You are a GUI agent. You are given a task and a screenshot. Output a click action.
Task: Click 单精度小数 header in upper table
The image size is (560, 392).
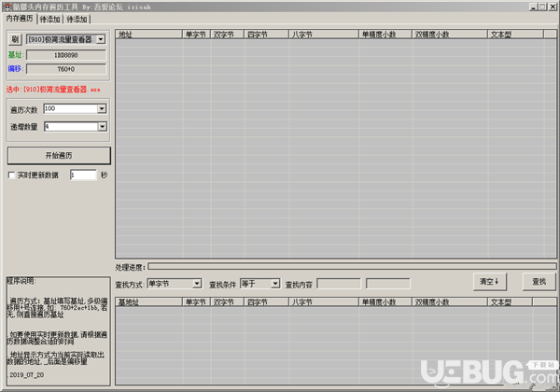click(x=385, y=35)
